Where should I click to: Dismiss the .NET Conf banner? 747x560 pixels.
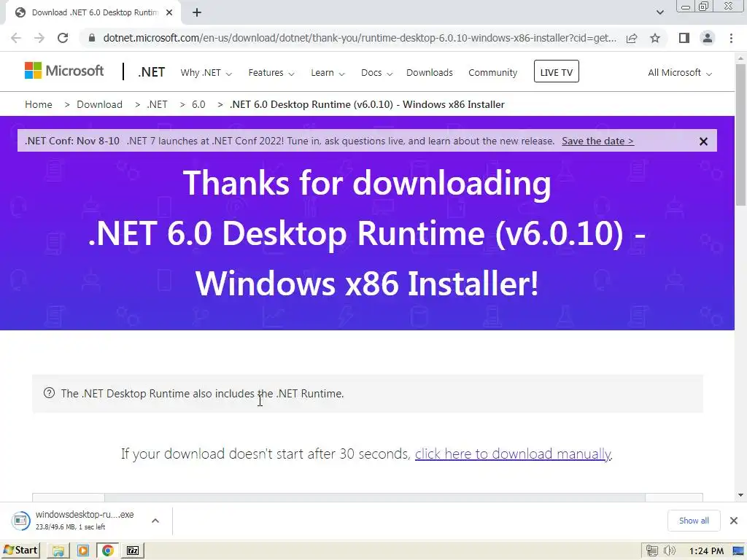point(703,141)
